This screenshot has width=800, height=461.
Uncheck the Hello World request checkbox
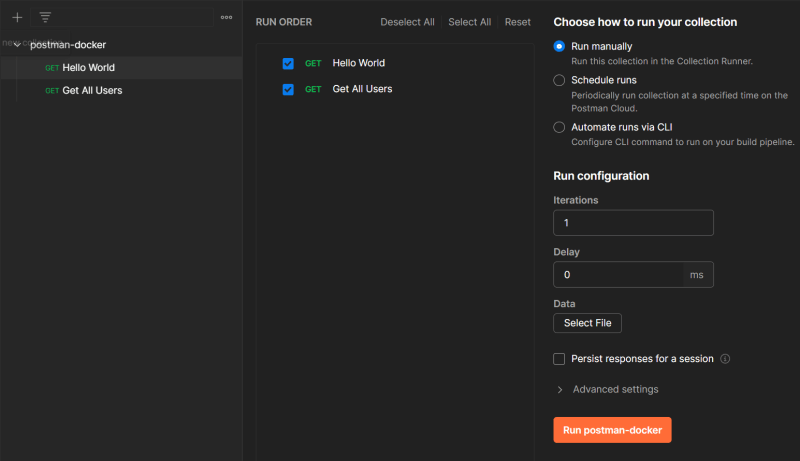pyautogui.click(x=288, y=63)
